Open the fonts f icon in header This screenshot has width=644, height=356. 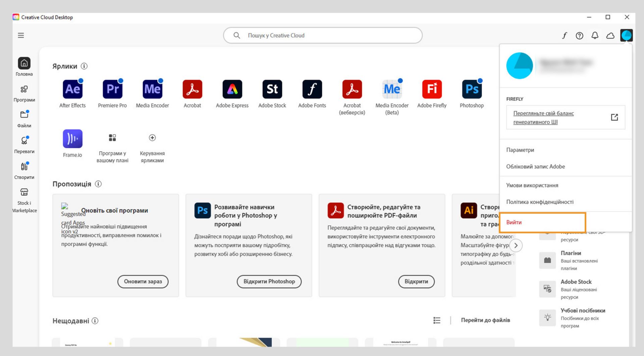tap(565, 36)
